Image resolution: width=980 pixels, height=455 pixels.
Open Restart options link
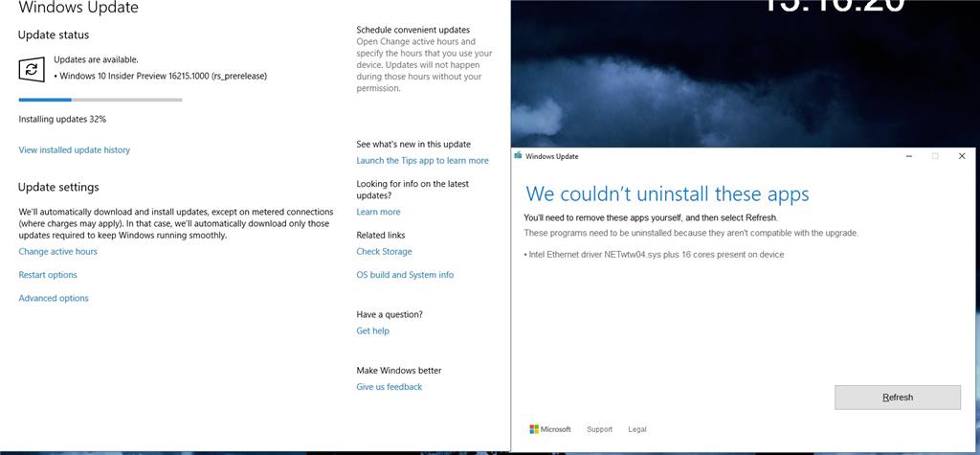click(48, 275)
